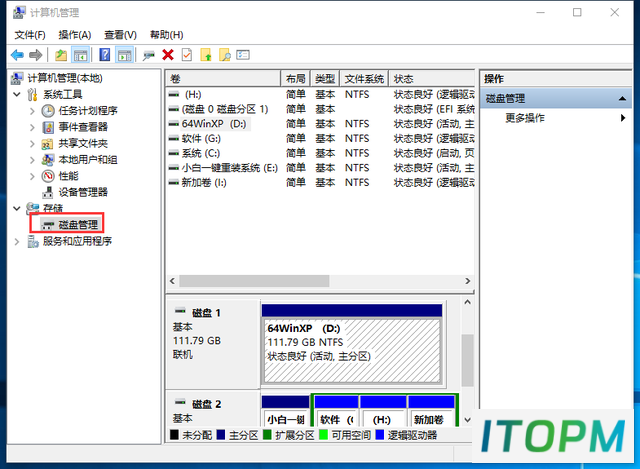Select the 64WinXP (D:) partition block

tap(352, 351)
